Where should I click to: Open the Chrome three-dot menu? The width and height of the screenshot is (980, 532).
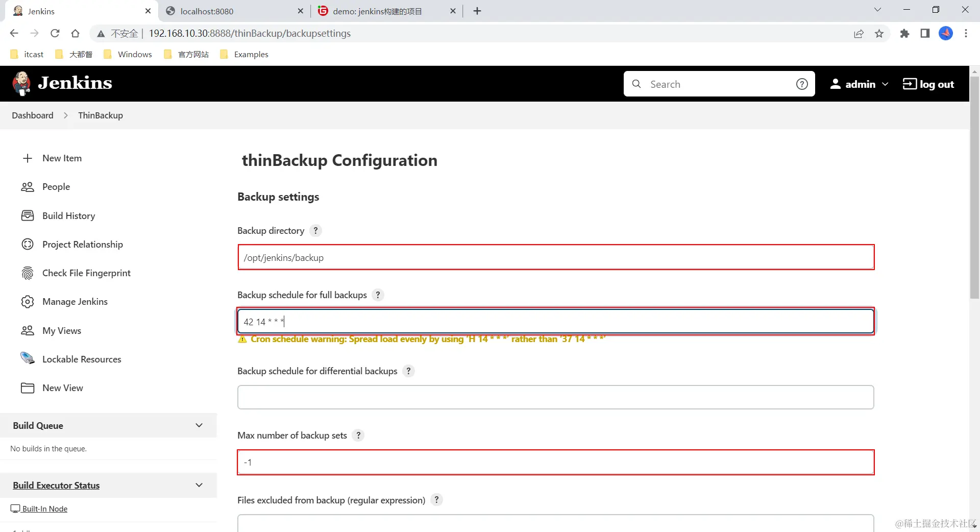[966, 33]
